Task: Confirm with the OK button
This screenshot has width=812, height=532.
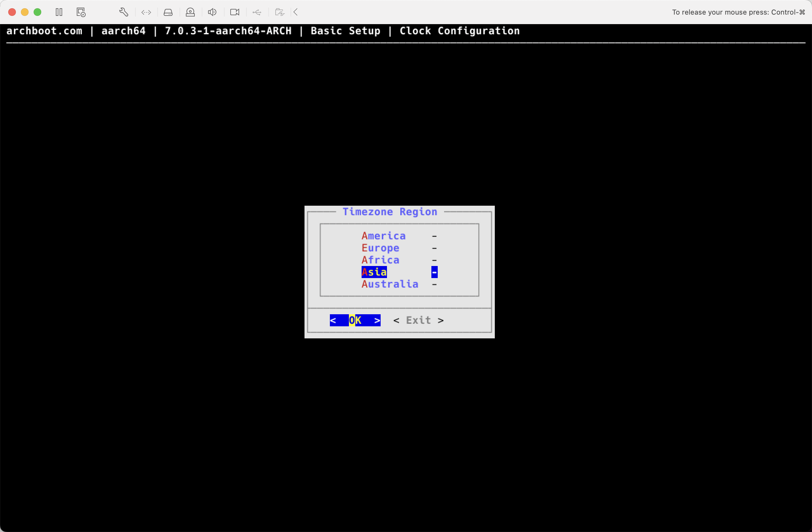Action: (355, 320)
